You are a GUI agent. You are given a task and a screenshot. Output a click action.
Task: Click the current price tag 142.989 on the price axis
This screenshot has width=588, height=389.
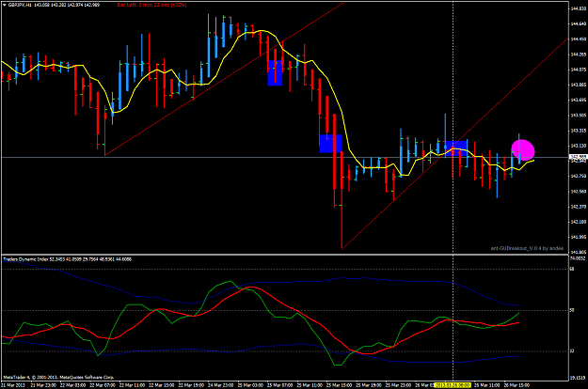coord(578,157)
